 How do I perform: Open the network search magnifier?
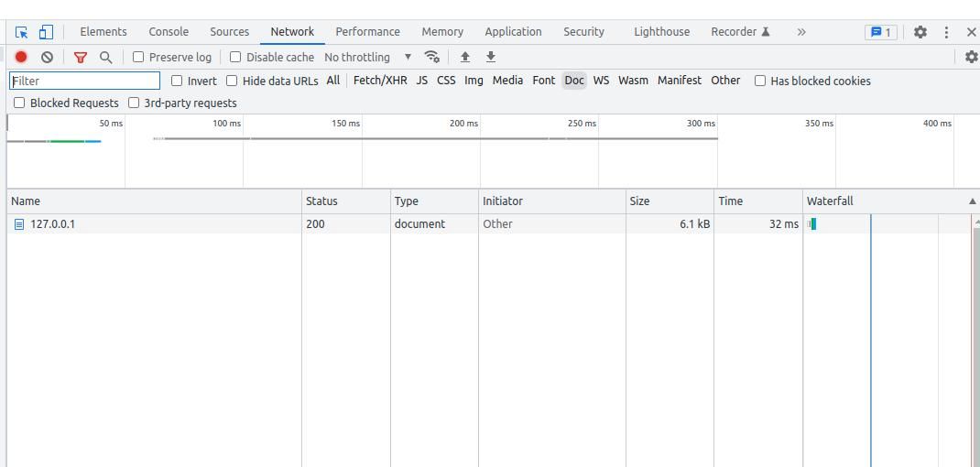[105, 57]
